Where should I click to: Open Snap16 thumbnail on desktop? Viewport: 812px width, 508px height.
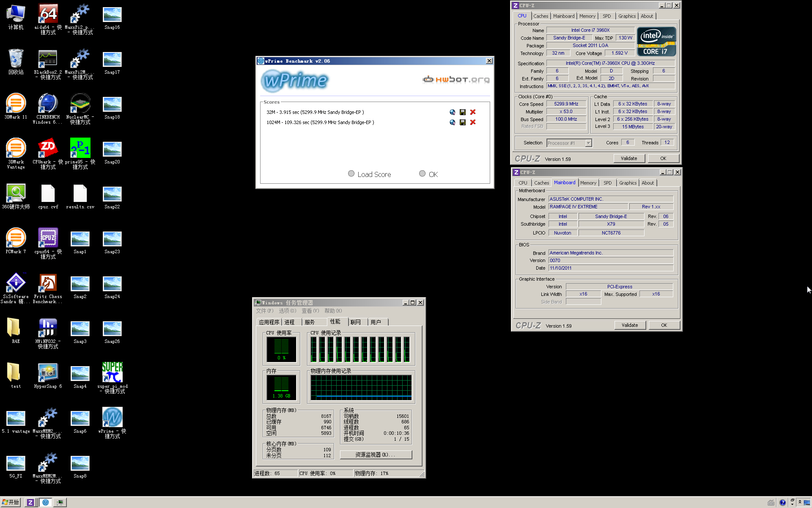click(x=112, y=17)
